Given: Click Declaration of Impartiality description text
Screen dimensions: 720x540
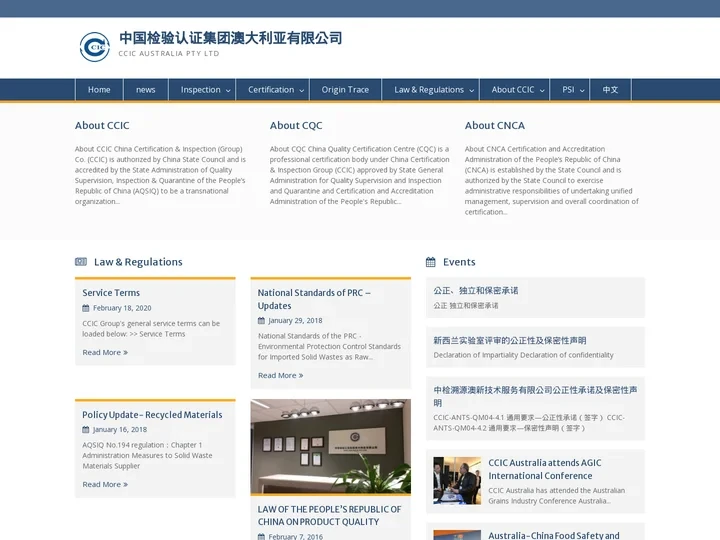Looking at the screenshot, I should pyautogui.click(x=523, y=355).
